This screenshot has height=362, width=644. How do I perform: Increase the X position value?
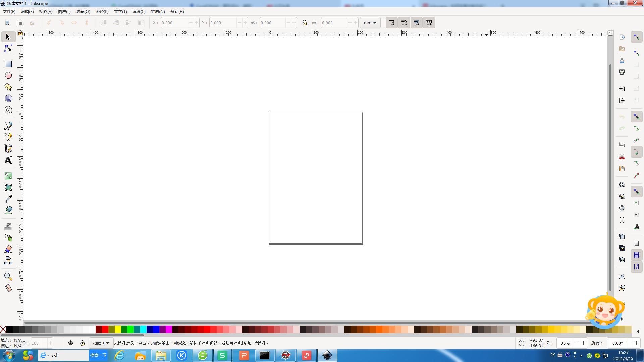click(x=197, y=23)
